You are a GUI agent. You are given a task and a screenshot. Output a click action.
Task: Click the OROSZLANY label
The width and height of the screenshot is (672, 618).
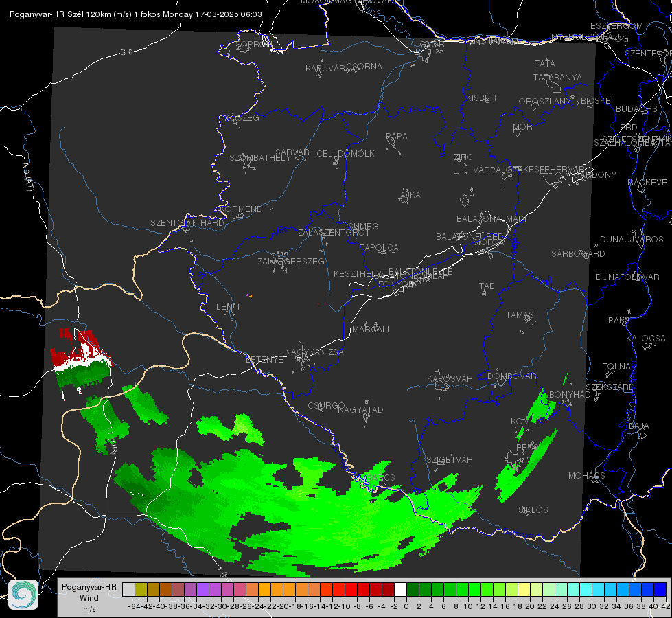tap(545, 102)
